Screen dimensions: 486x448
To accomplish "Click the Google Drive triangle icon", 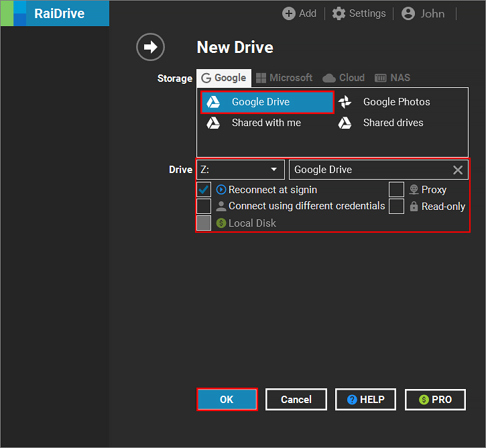I will pos(213,102).
